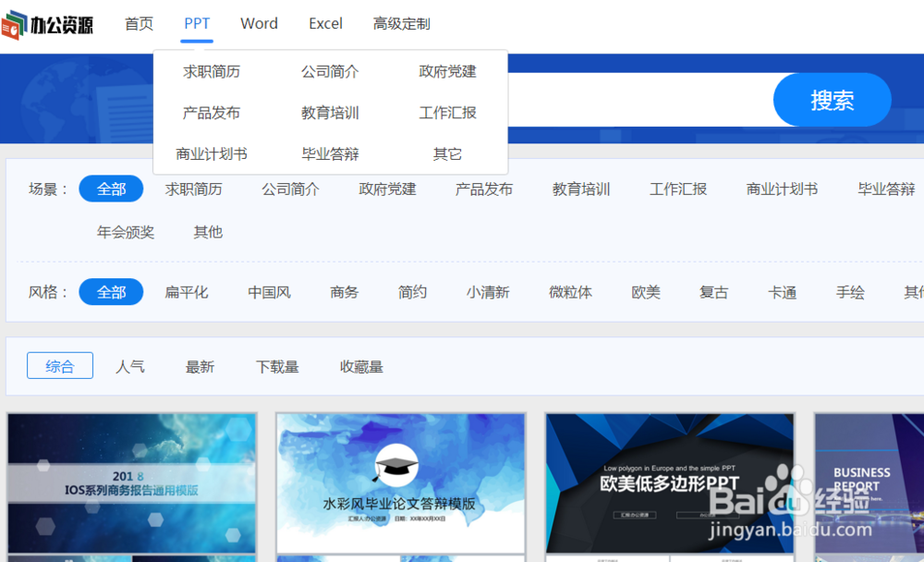Select 求职简历 from the PPT dropdown
The width and height of the screenshot is (924, 562).
click(210, 71)
